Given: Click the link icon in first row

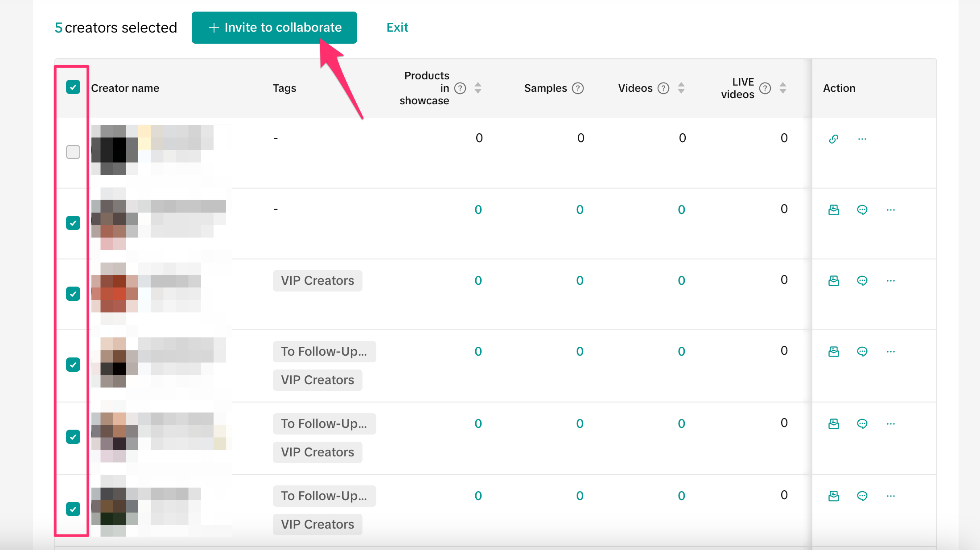Looking at the screenshot, I should click(x=833, y=139).
